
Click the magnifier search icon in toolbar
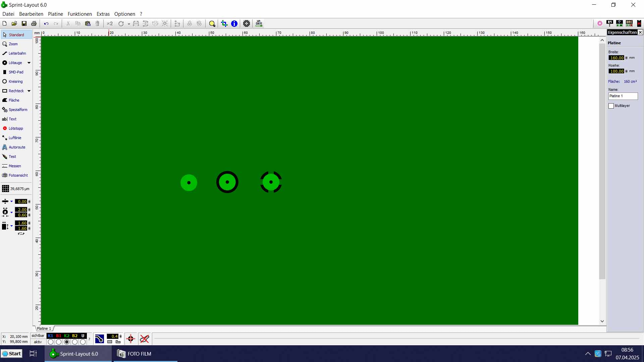[x=212, y=23]
